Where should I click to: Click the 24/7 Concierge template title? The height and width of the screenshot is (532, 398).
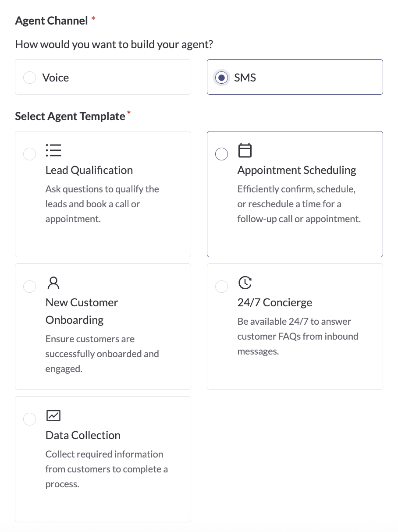pyautogui.click(x=275, y=302)
